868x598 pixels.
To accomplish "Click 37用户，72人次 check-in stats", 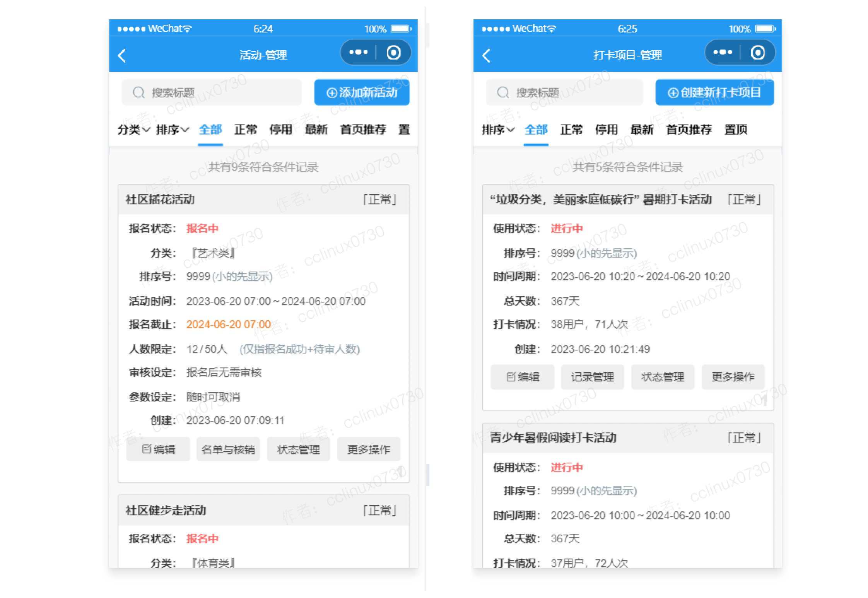I will click(x=589, y=563).
